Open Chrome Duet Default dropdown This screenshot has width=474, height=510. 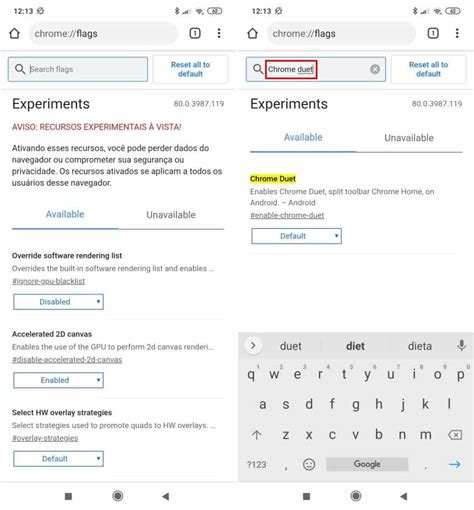[296, 236]
